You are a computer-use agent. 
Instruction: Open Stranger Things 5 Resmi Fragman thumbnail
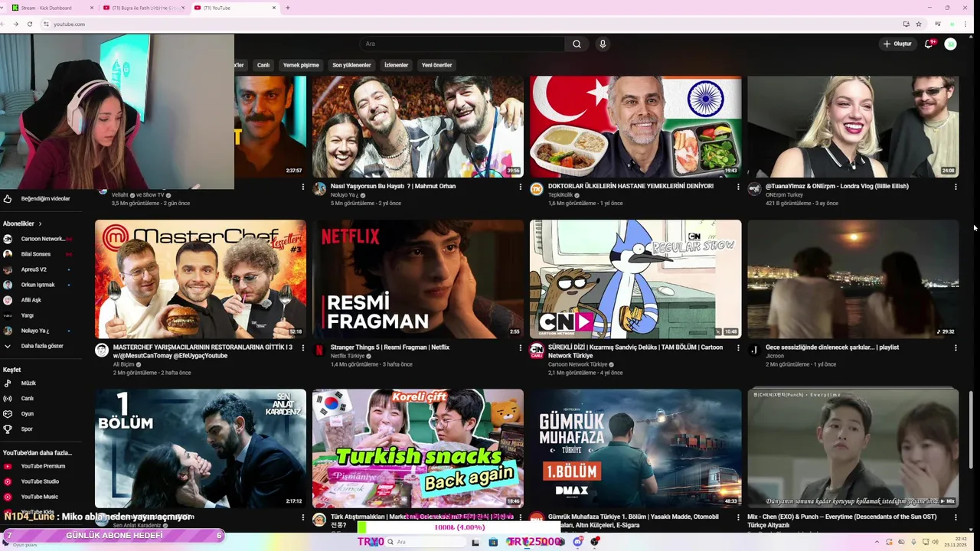tap(418, 279)
